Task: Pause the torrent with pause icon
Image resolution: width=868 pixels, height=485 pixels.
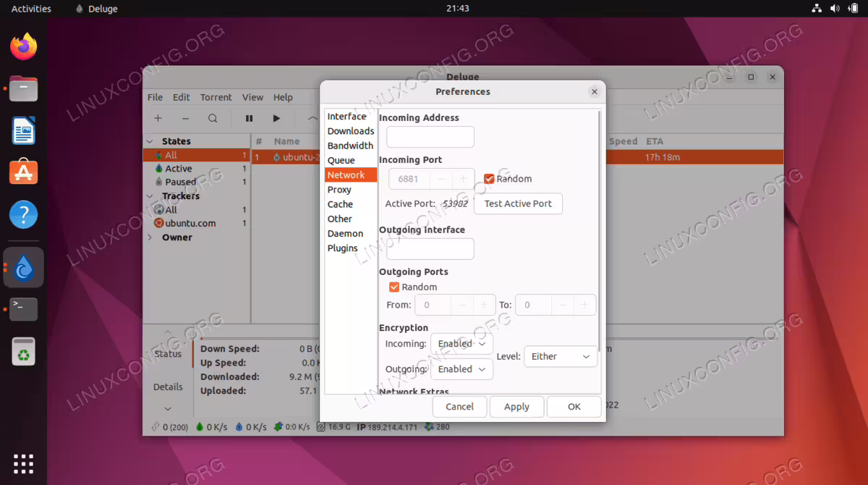Action: [250, 118]
